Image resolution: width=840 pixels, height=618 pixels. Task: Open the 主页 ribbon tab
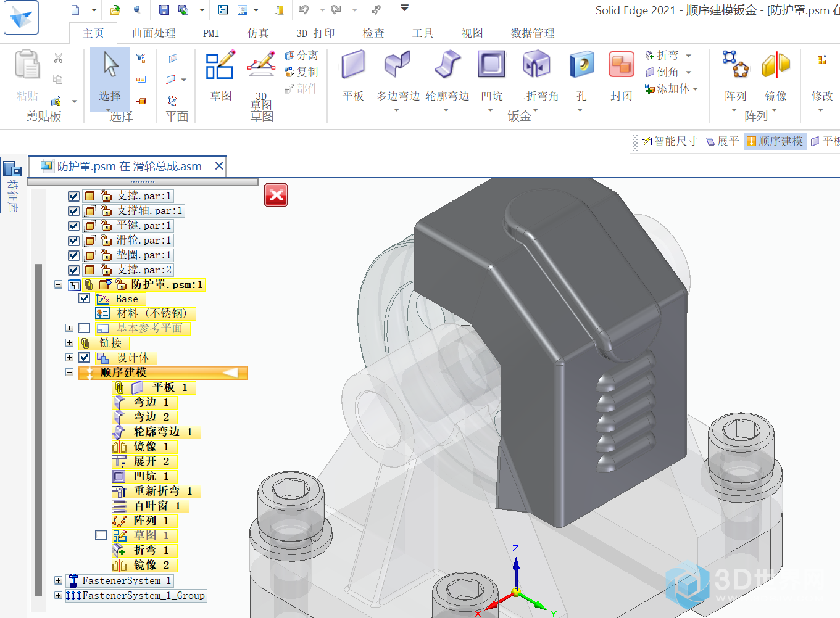coord(94,33)
